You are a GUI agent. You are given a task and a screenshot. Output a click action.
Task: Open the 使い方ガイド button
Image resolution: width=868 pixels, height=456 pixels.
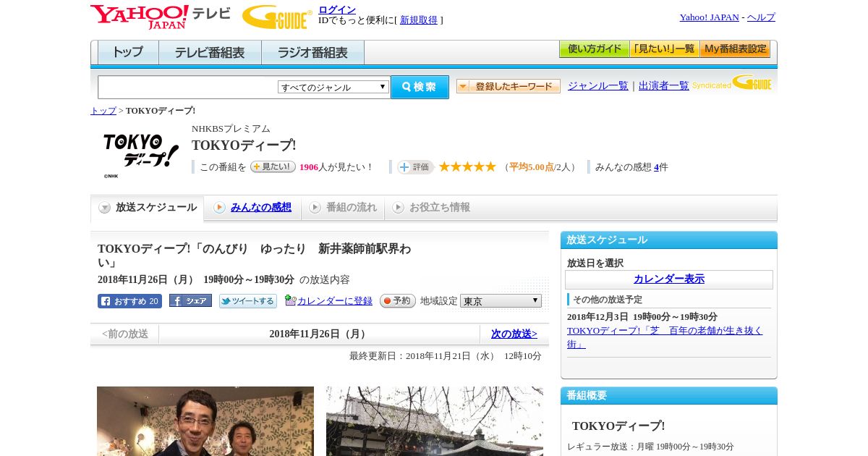pos(594,49)
